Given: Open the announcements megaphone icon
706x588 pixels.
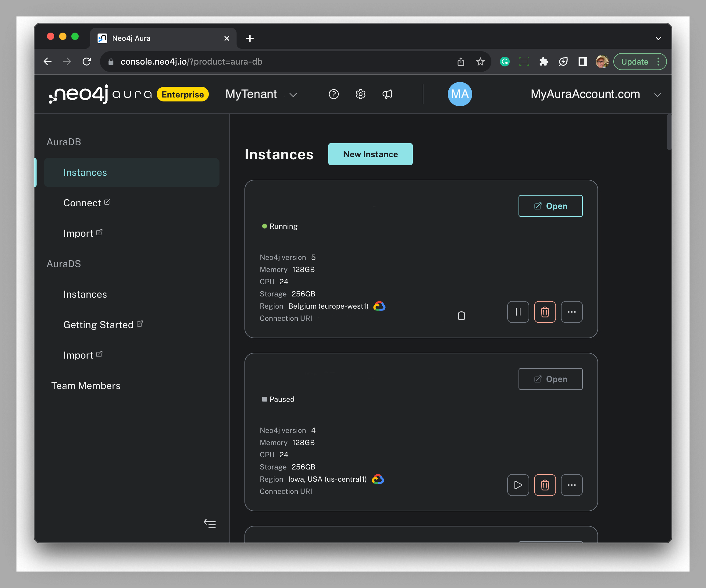Looking at the screenshot, I should [x=387, y=94].
